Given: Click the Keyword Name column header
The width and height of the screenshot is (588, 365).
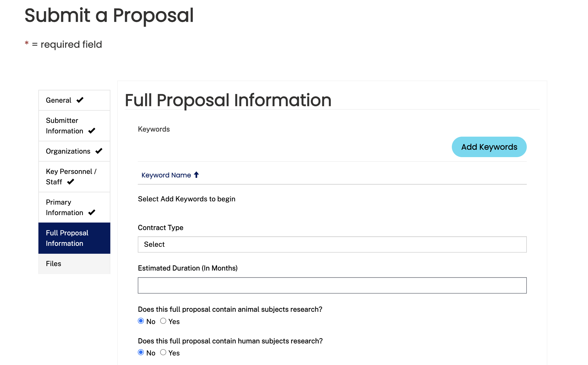Looking at the screenshot, I should point(166,175).
